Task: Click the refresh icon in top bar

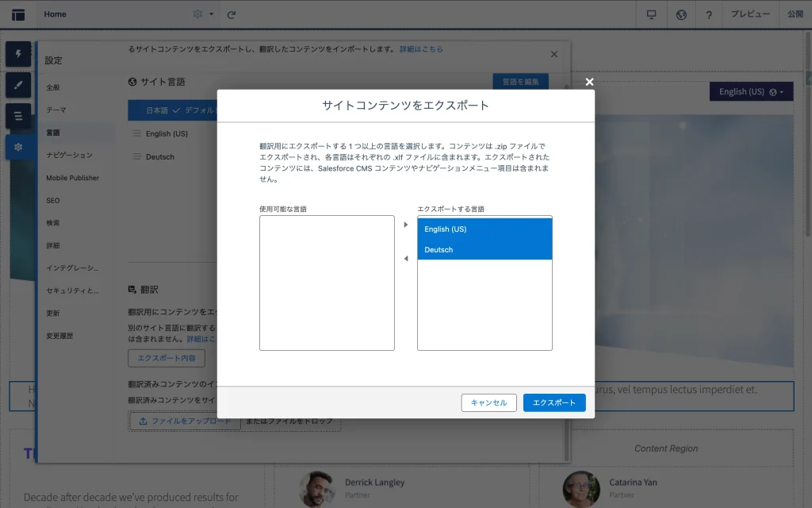Action: 232,14
